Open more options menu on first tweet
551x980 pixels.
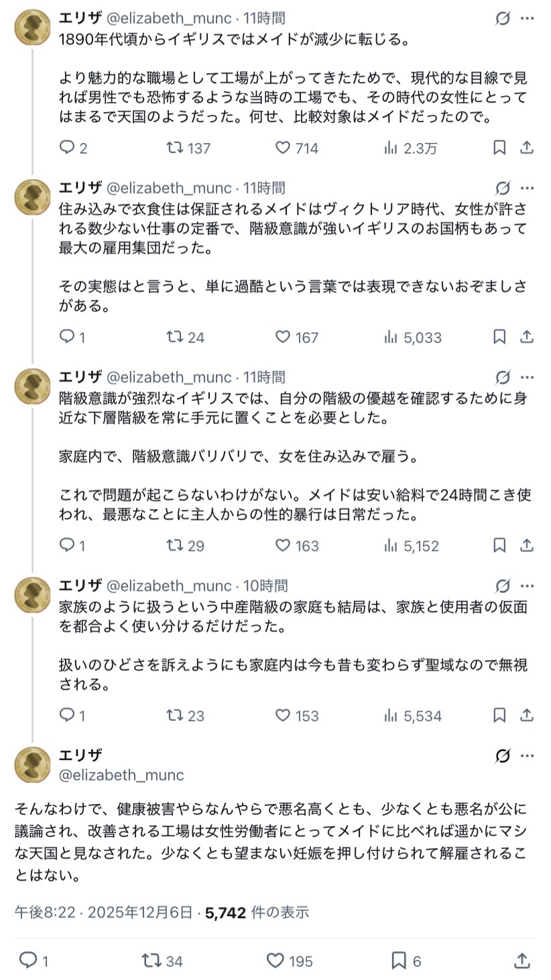528,19
